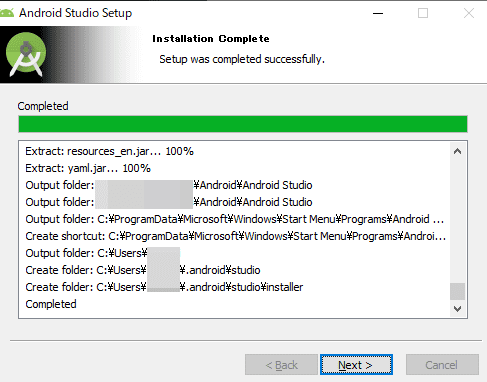Select the Start Menu Programs output folder line
The width and height of the screenshot is (487, 382).
[x=234, y=219]
